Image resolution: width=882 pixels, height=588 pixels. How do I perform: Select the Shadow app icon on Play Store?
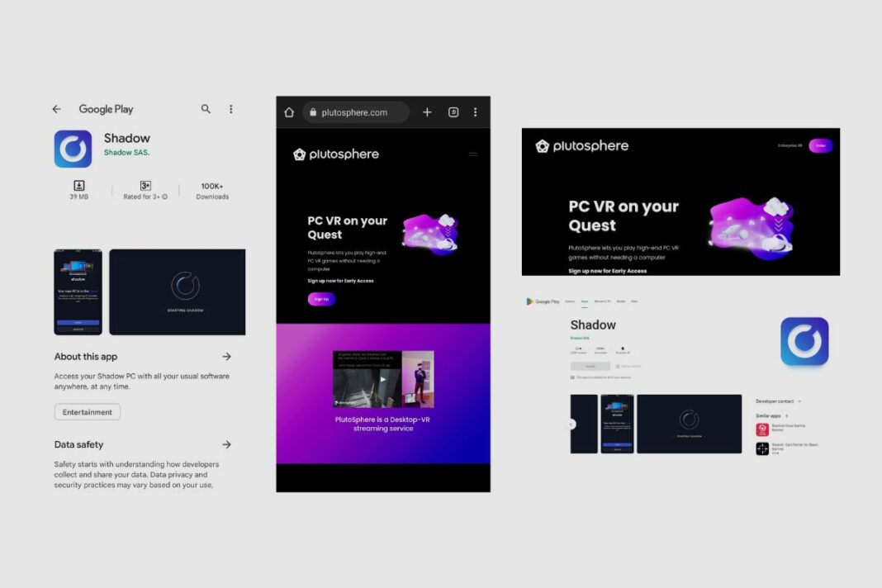click(73, 148)
